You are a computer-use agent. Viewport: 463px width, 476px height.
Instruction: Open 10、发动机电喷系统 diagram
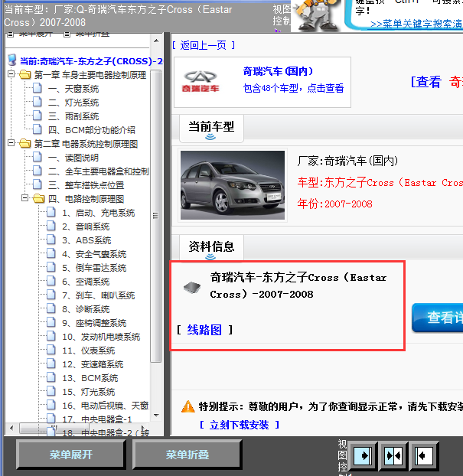pyautogui.click(x=102, y=337)
